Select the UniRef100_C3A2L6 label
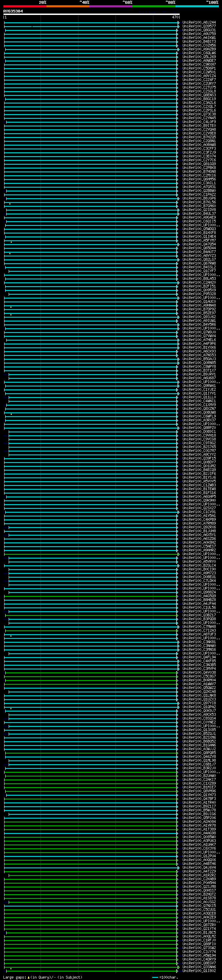222x980 pixels. [199, 103]
